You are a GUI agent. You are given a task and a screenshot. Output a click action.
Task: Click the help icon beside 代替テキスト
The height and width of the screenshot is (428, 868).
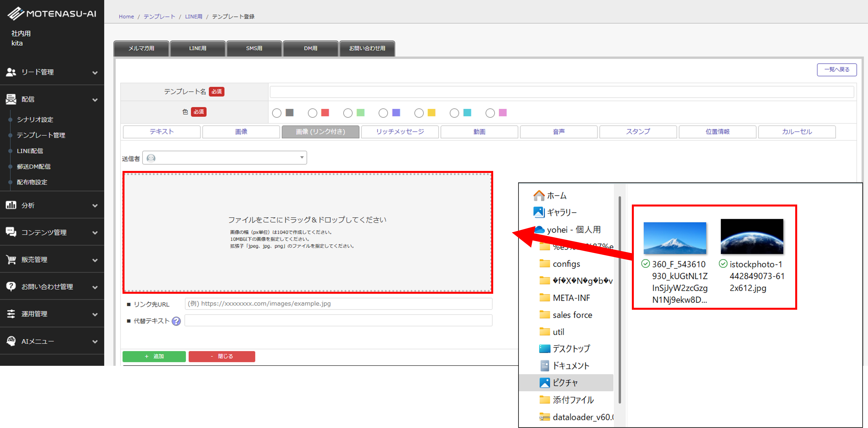click(x=176, y=321)
